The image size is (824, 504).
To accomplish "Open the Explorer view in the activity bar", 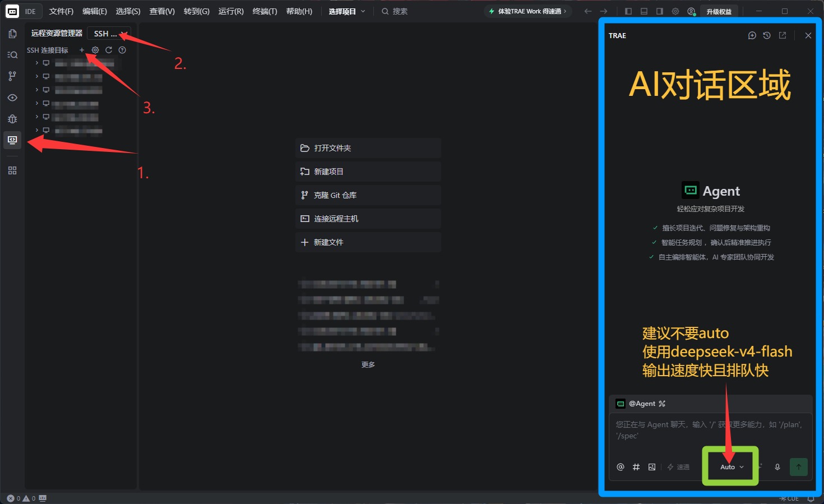I will coord(12,34).
